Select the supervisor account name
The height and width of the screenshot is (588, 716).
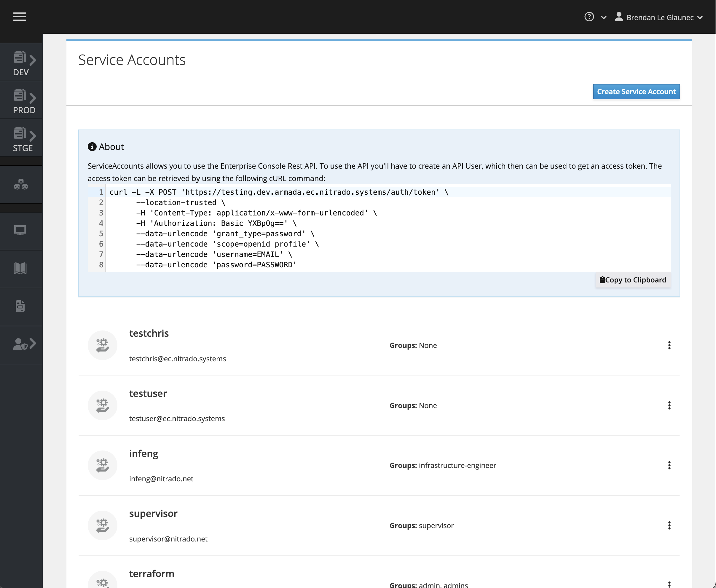pos(153,514)
